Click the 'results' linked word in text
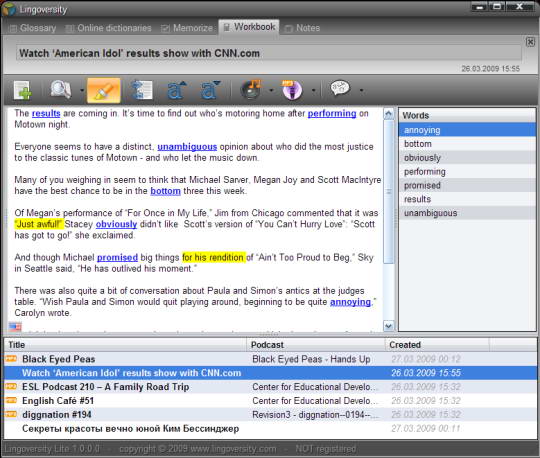540x458 pixels. (x=46, y=113)
